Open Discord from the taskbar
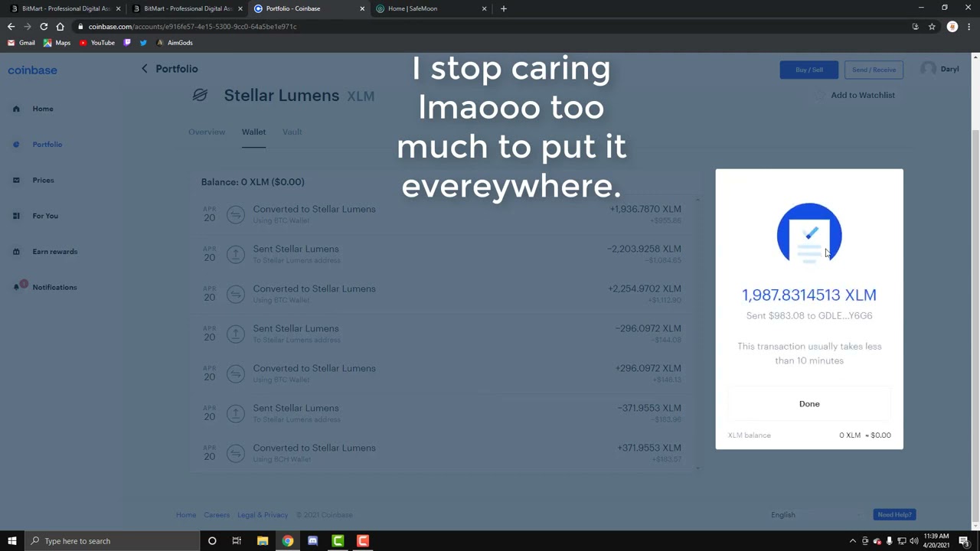The width and height of the screenshot is (980, 551). coord(312,541)
